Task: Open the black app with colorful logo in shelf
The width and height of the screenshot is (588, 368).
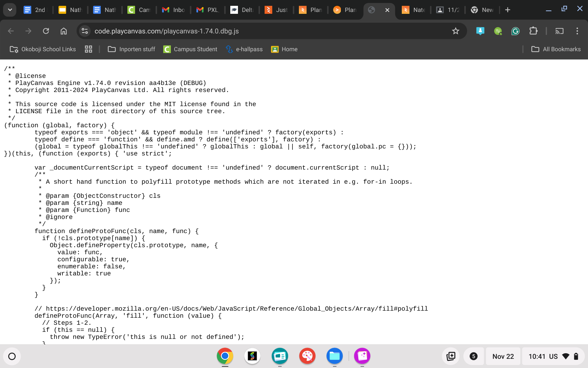Action: [252, 356]
